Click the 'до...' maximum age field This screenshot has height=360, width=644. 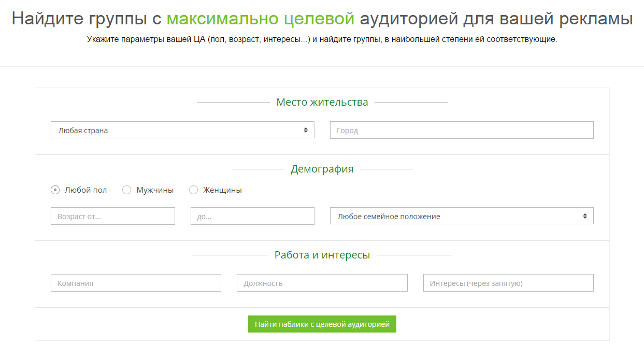point(252,217)
